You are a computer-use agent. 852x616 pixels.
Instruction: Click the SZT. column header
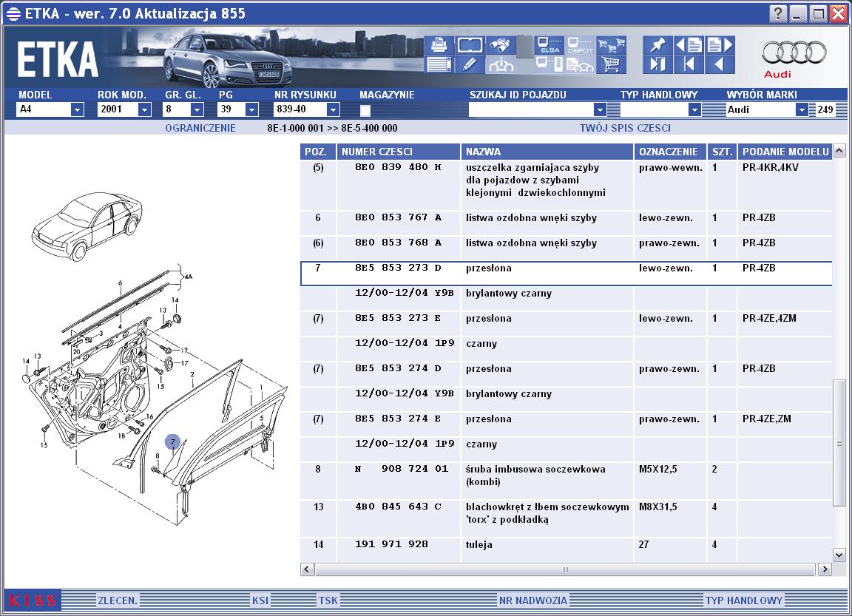(722, 152)
